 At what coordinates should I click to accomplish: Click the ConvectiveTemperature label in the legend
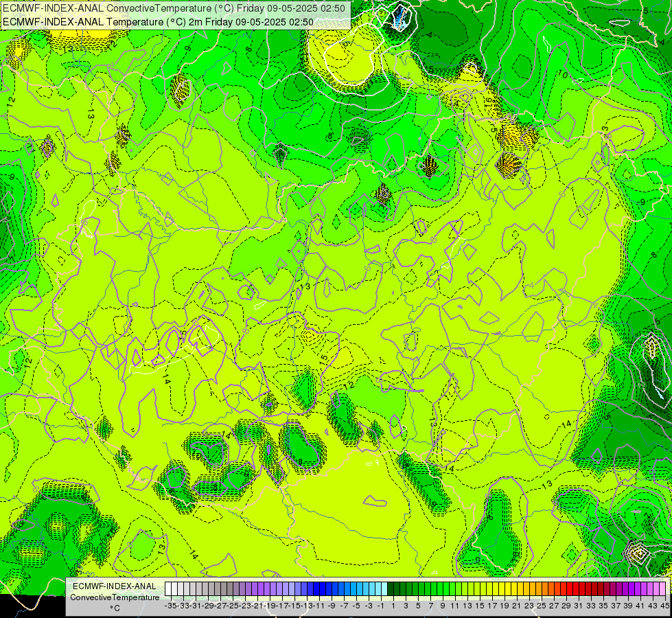(115, 597)
